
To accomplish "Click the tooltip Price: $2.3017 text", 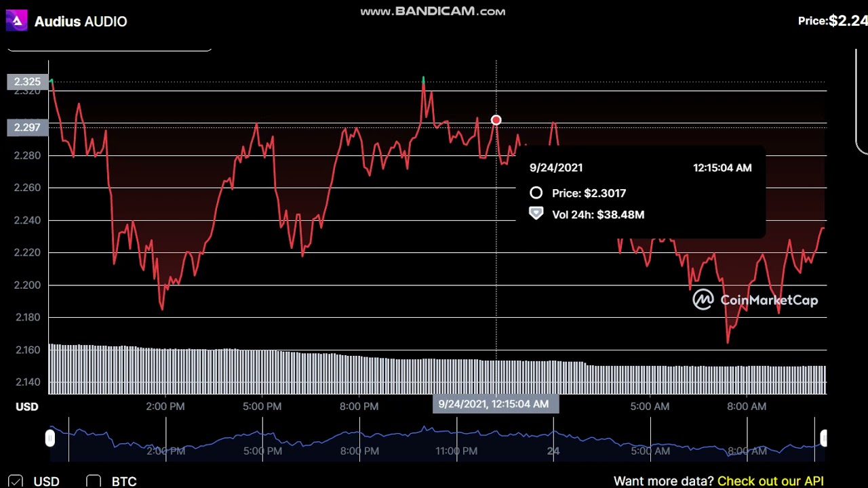I will coord(589,193).
